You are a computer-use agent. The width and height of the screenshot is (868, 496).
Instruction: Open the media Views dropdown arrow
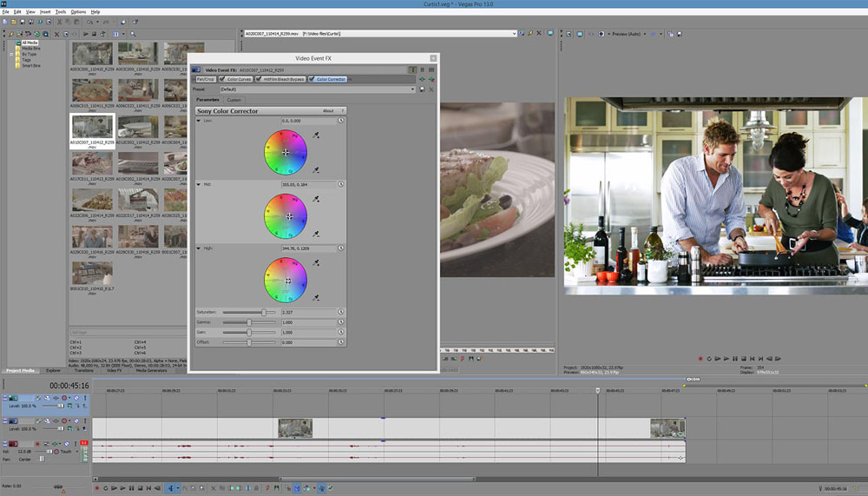(x=123, y=34)
